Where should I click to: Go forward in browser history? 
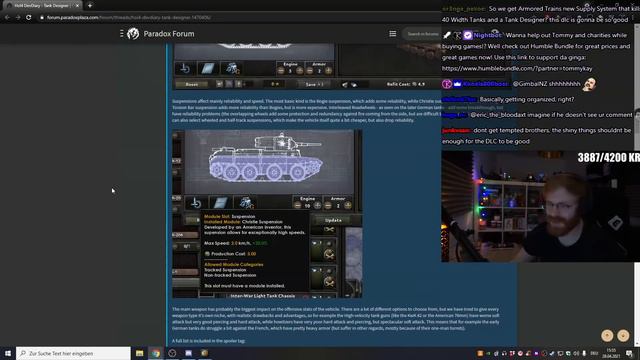point(18,18)
